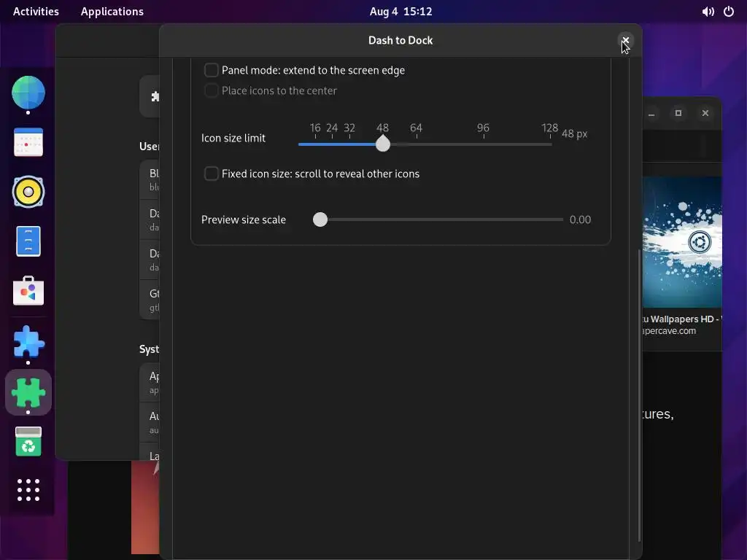Screen dimensions: 747x560
Task: Open the volume indicator in top bar
Action: click(x=708, y=12)
